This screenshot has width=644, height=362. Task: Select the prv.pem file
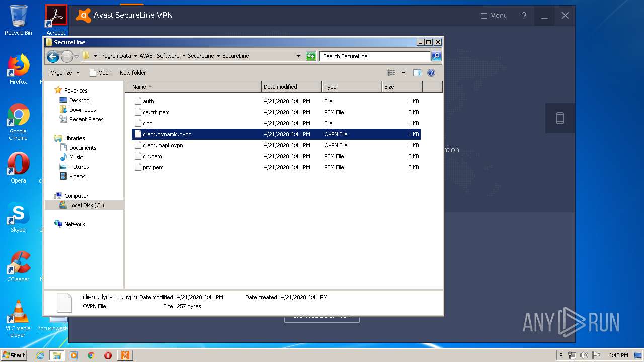pyautogui.click(x=276, y=167)
